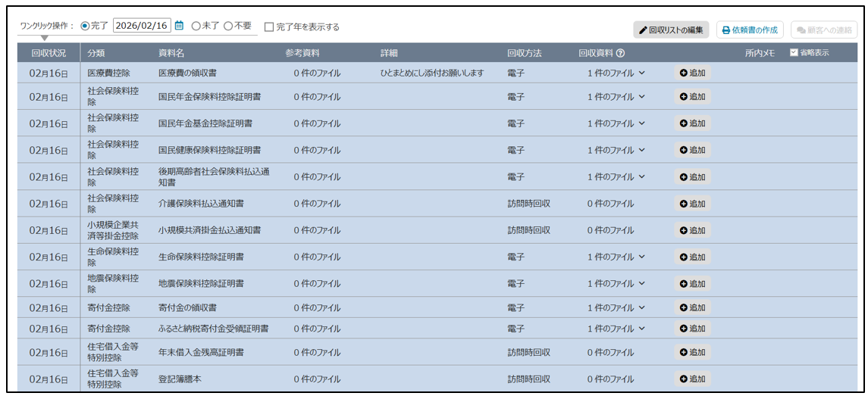
Task: Select the 未了 radio button
Action: [x=196, y=26]
